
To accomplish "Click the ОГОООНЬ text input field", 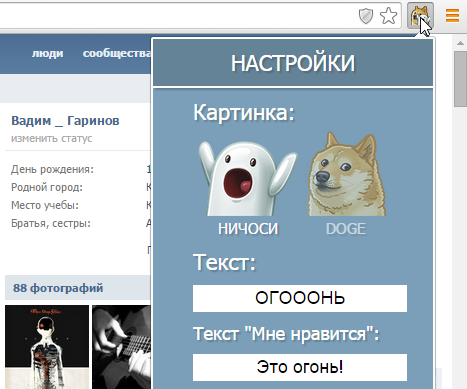I will pos(300,298).
